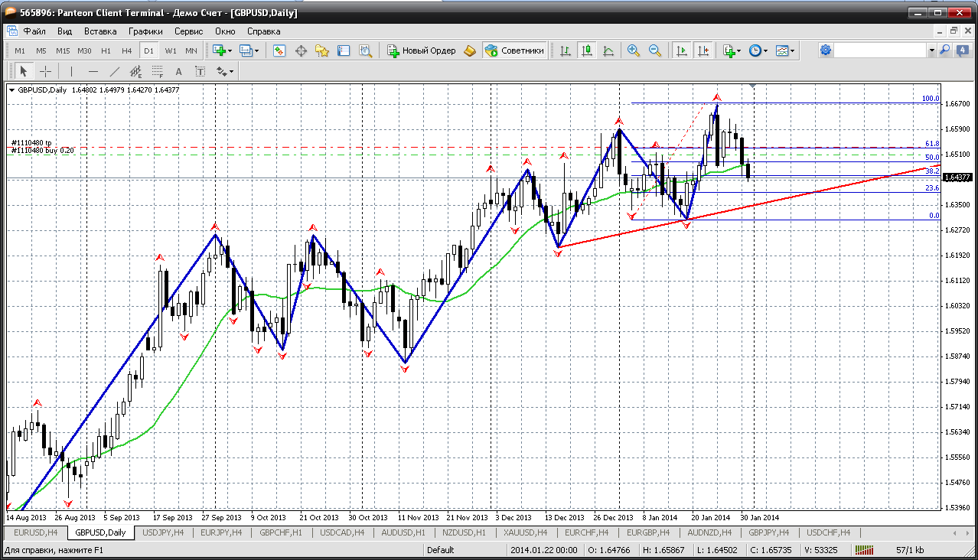Click the Новый Ордер button
The image size is (978, 560).
click(422, 50)
